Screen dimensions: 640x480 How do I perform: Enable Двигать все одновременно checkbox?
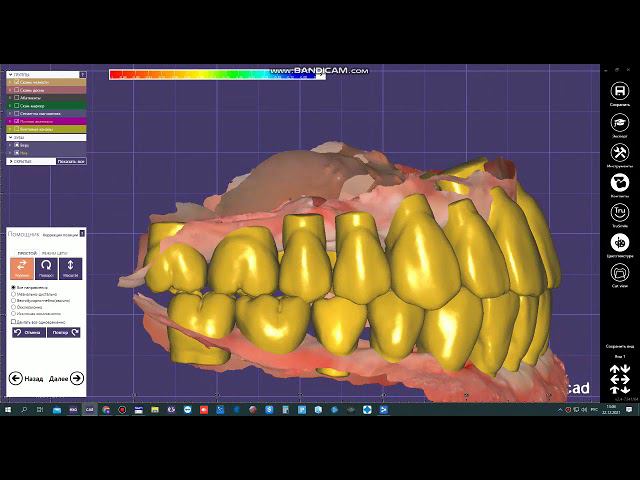(x=13, y=322)
